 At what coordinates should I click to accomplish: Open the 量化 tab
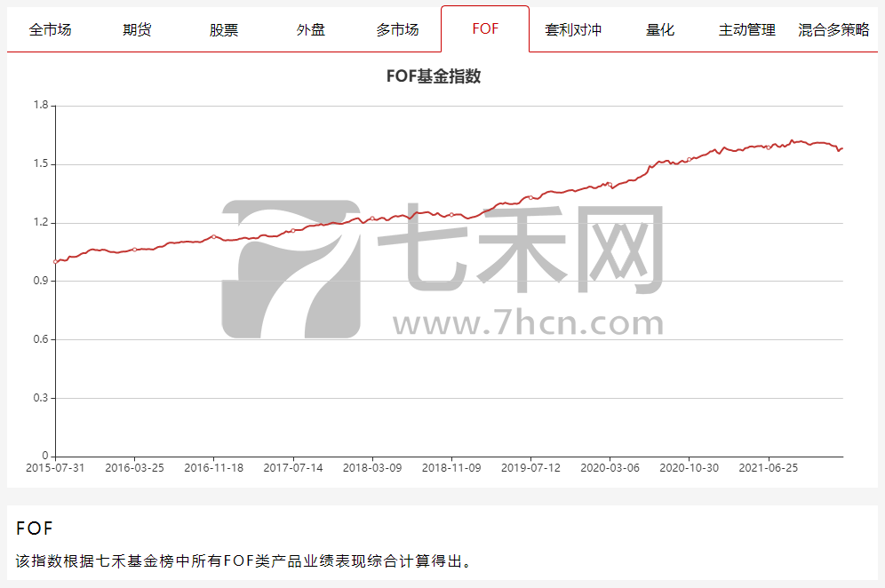[660, 29]
